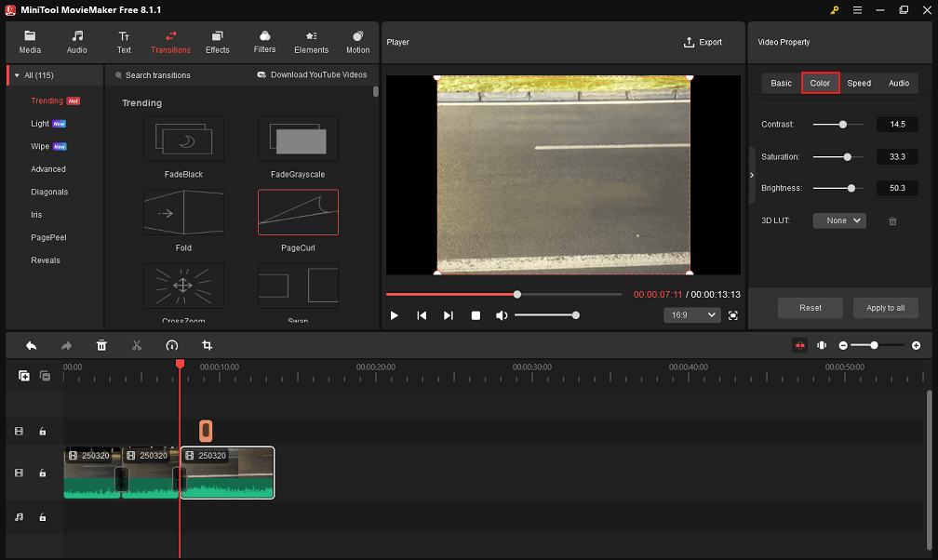Choose the PageCurl transition thumbnail

pyautogui.click(x=298, y=212)
